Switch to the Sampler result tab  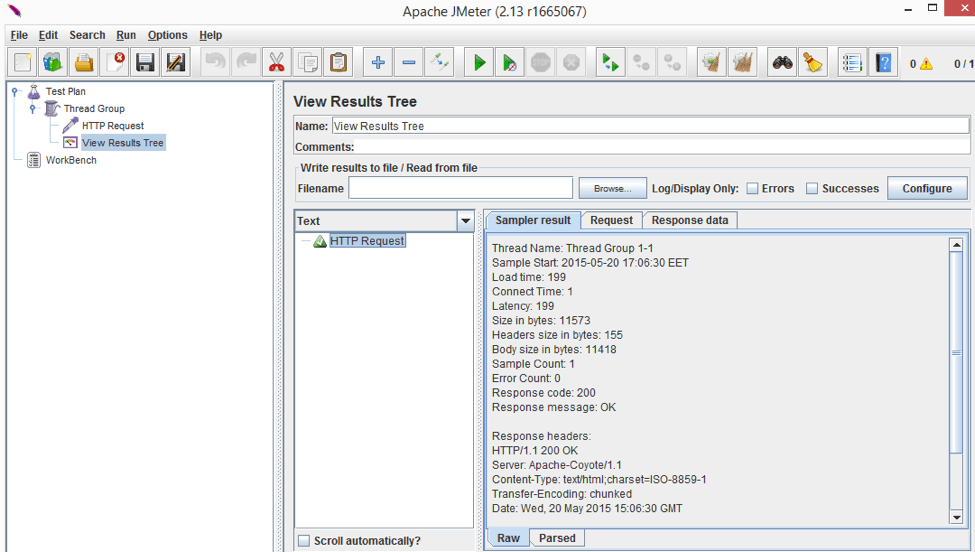pos(533,220)
